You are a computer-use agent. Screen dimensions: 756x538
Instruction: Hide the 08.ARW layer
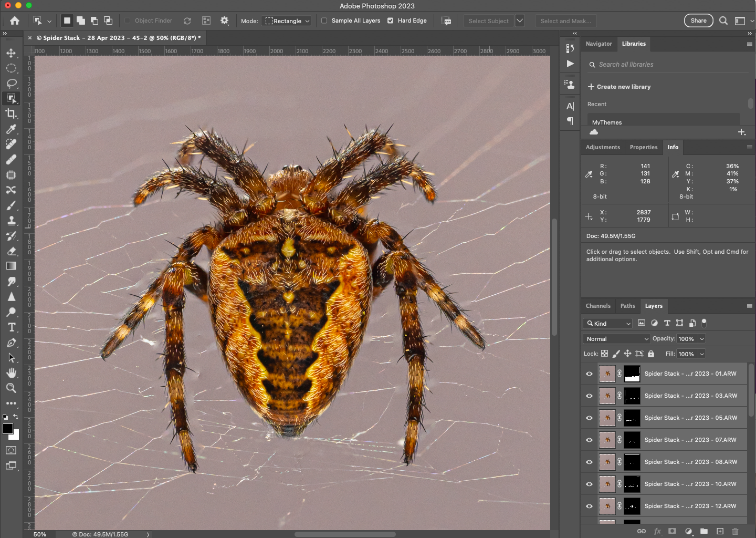(x=589, y=462)
